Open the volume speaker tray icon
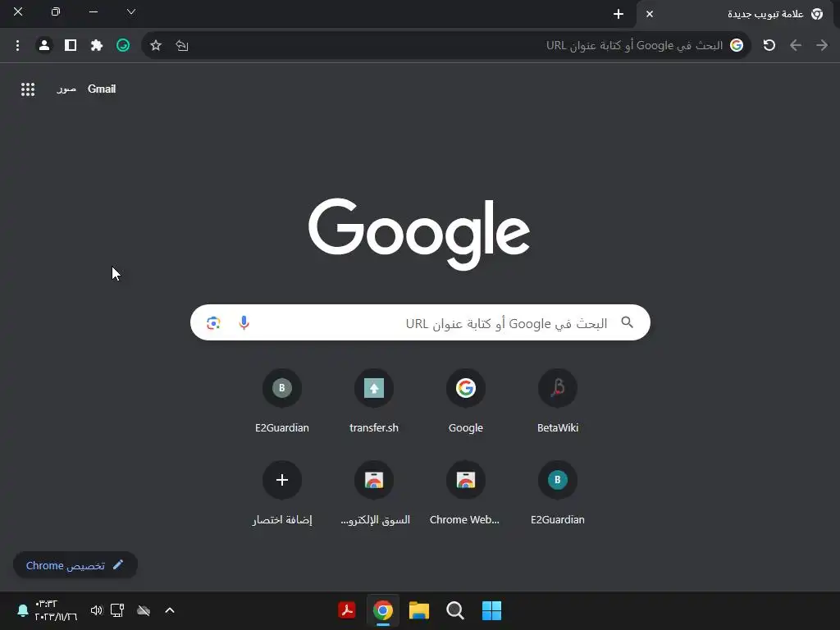This screenshot has width=840, height=630. tap(96, 610)
